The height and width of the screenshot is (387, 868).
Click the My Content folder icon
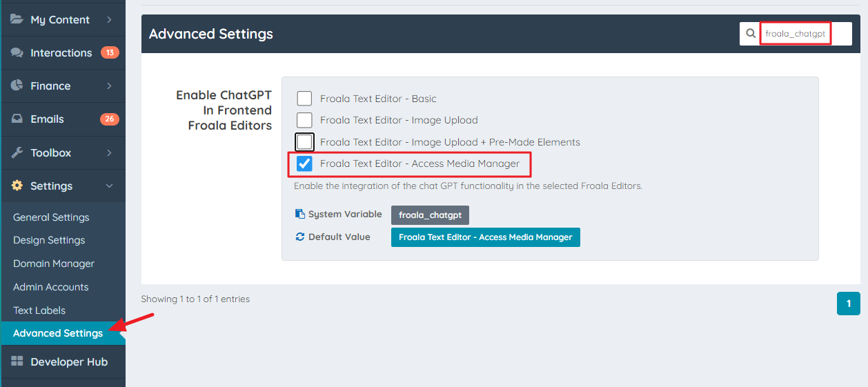point(17,19)
